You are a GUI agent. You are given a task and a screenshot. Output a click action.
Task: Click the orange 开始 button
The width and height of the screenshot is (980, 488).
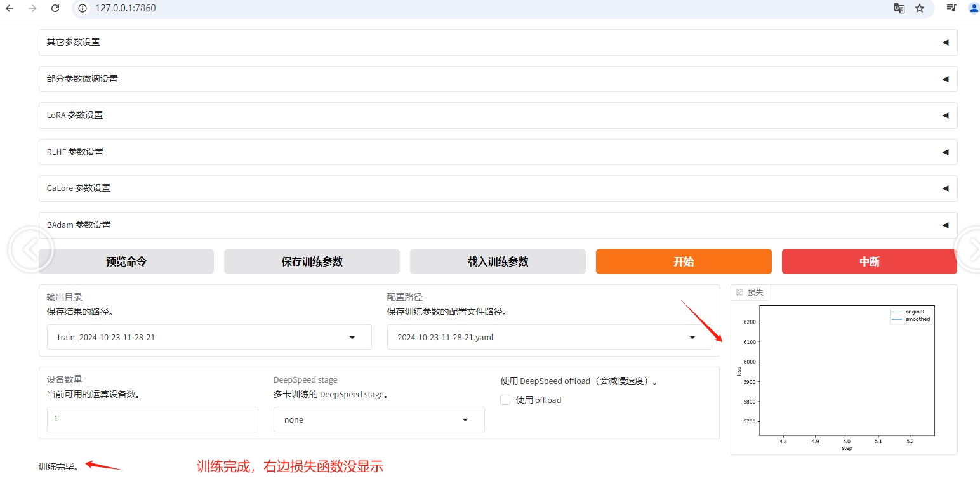684,261
